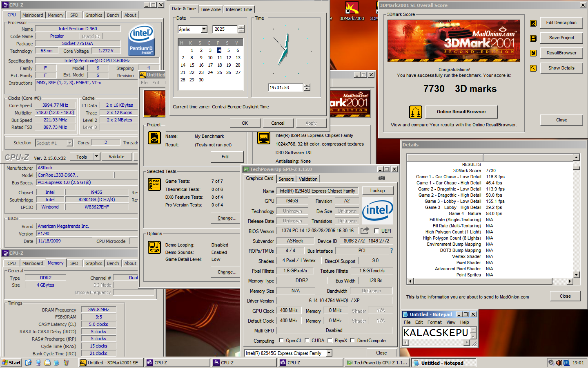Click the Save Project button
The height and width of the screenshot is (368, 588).
pyautogui.click(x=561, y=38)
